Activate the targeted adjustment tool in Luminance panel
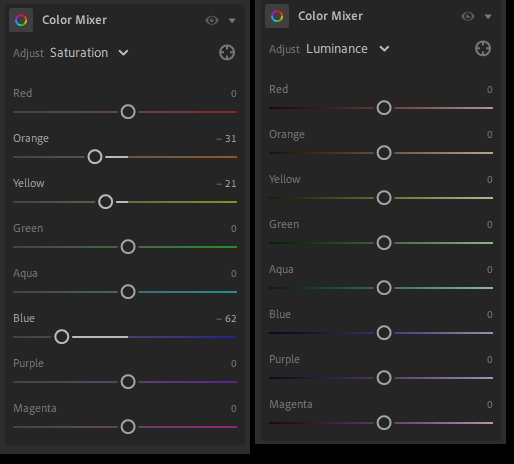Viewport: 514px width, 464px height. click(x=483, y=49)
